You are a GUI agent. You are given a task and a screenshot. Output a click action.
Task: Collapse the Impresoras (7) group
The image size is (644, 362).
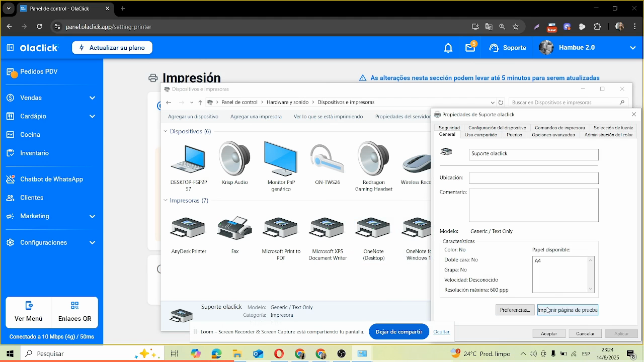coord(166,200)
